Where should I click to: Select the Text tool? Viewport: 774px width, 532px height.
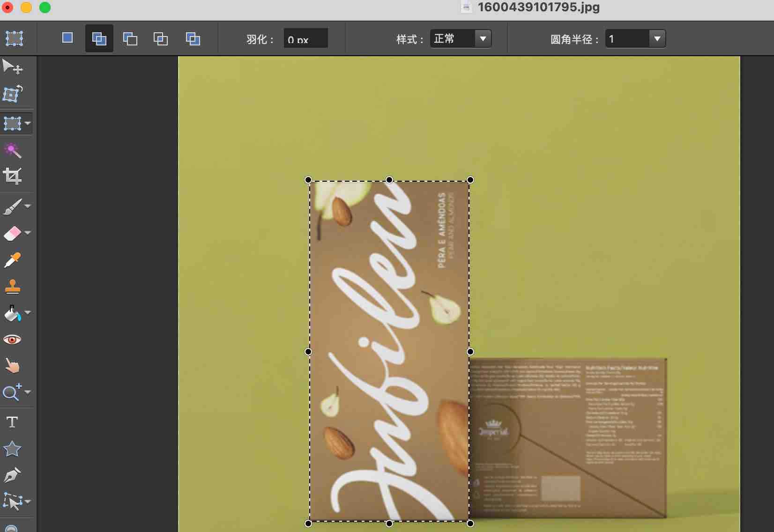(12, 422)
